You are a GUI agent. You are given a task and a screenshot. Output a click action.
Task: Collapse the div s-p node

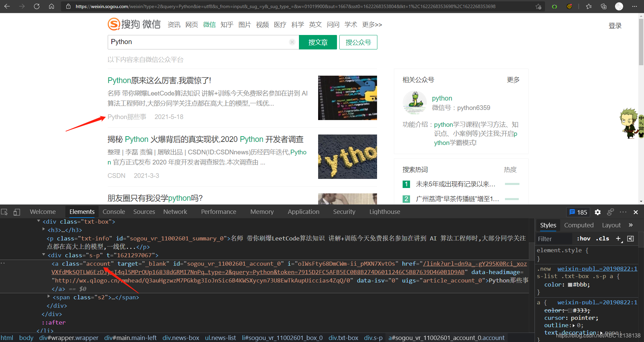(43, 255)
